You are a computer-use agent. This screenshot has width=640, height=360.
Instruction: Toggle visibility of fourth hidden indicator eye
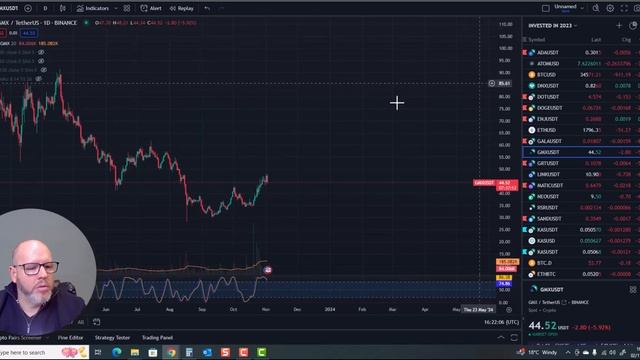point(38,78)
